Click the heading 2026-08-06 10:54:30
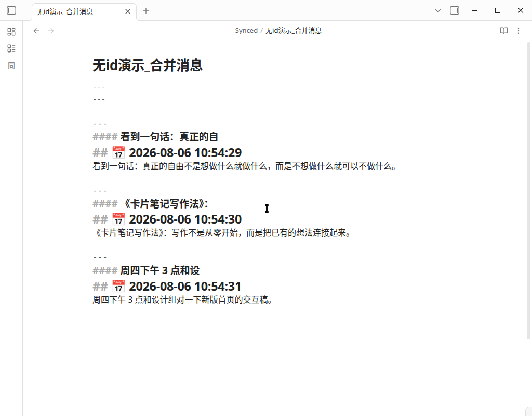Viewport: 532px width, 416px height. point(185,219)
